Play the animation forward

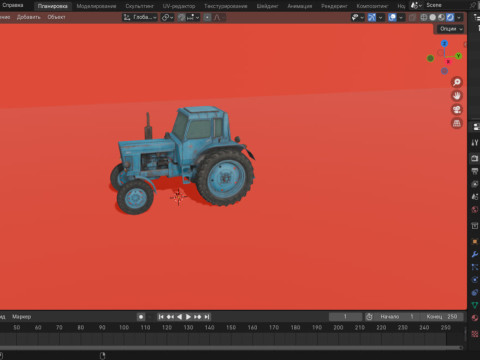click(188, 317)
